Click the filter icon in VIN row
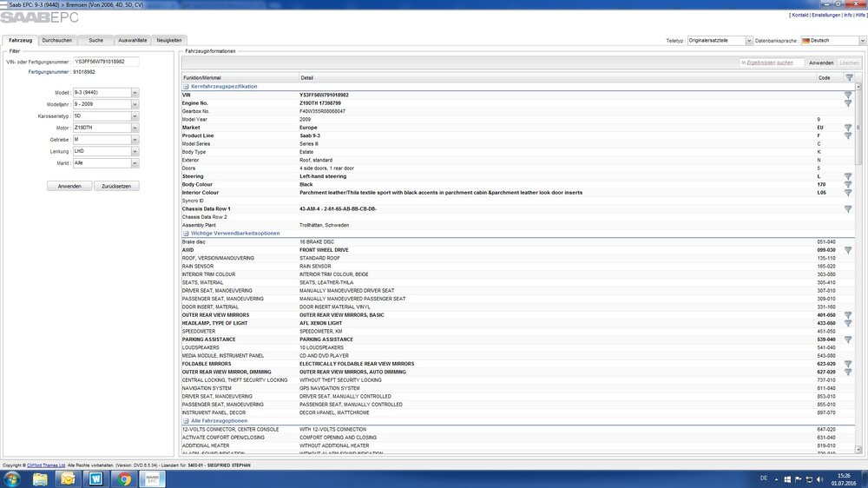 (x=847, y=96)
